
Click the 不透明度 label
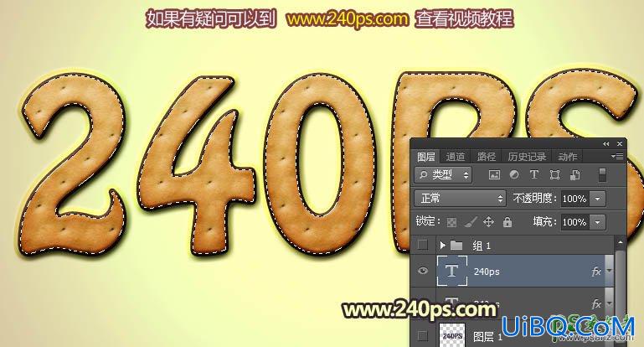tap(535, 199)
